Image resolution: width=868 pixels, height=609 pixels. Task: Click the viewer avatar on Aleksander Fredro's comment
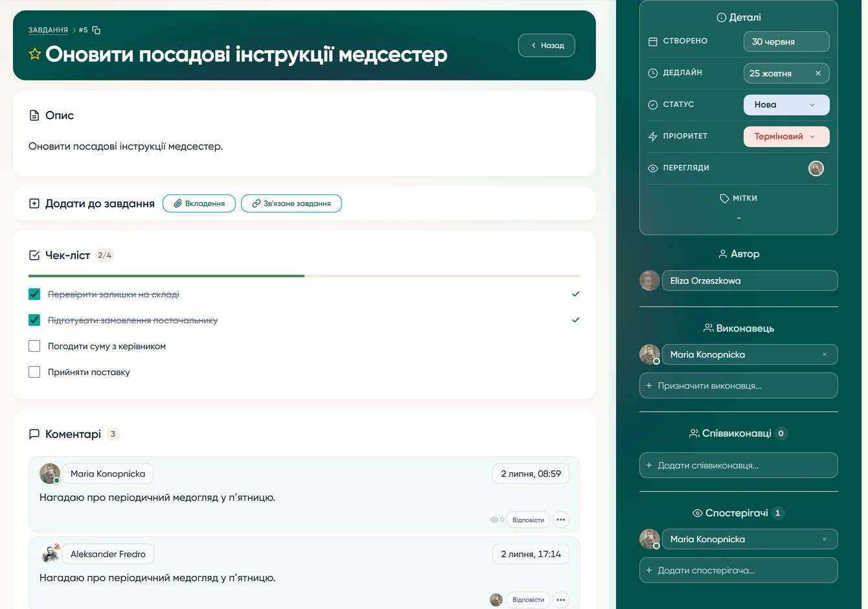tap(496, 600)
